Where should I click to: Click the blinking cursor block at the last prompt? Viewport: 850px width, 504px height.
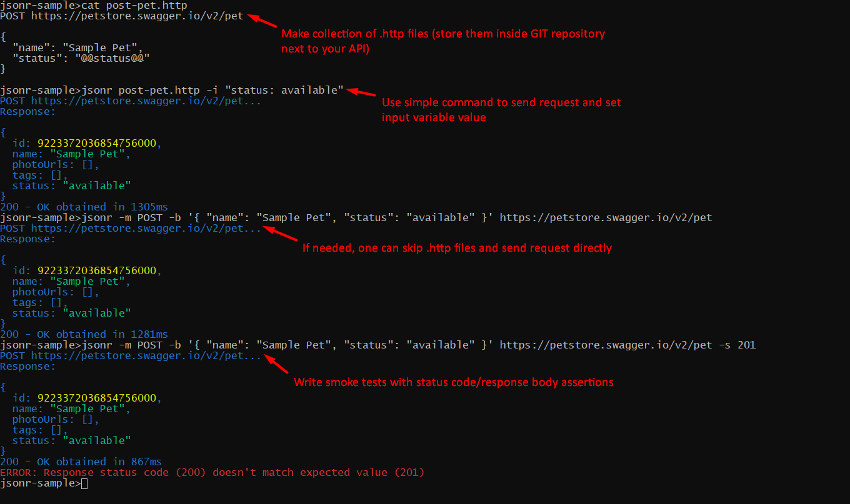[84, 483]
